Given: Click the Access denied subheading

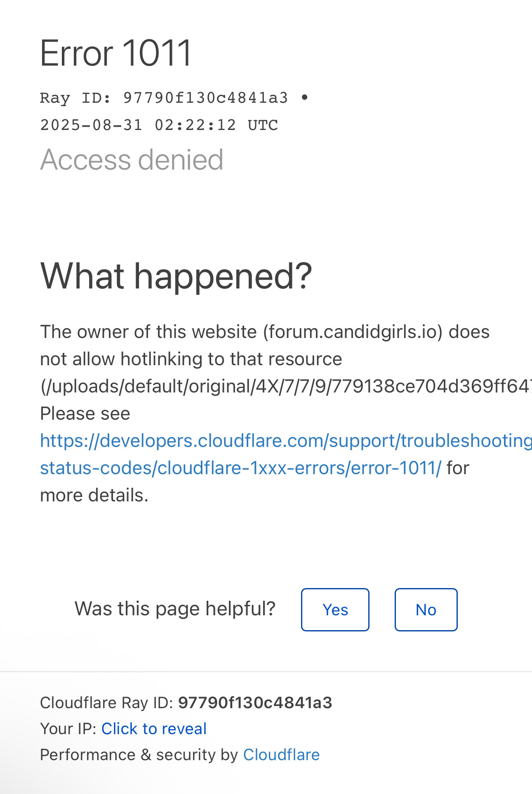Looking at the screenshot, I should click(x=132, y=160).
